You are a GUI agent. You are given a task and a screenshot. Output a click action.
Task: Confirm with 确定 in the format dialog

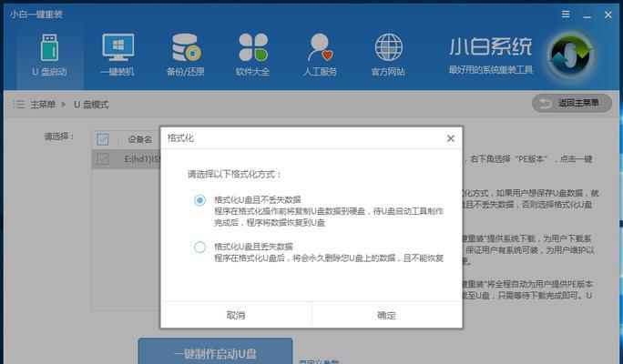click(x=387, y=315)
